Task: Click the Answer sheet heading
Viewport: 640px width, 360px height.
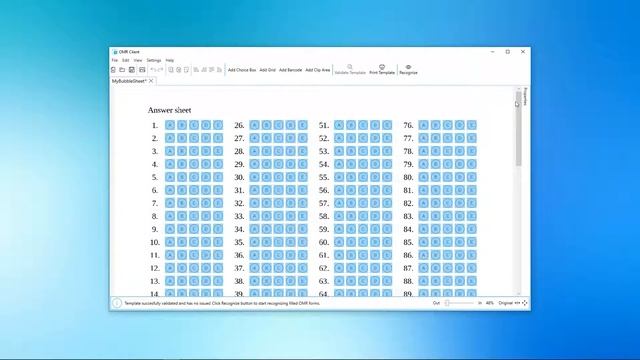Action: click(x=169, y=110)
